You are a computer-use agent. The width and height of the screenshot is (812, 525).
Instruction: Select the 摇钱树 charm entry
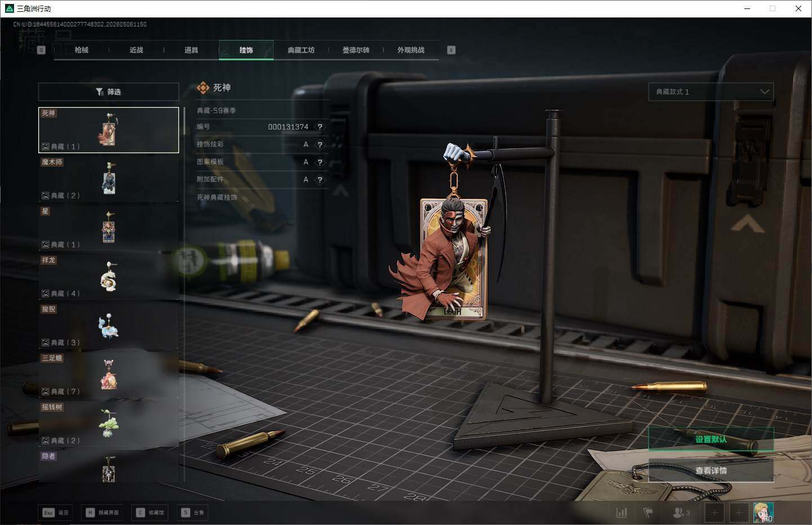tap(109, 424)
